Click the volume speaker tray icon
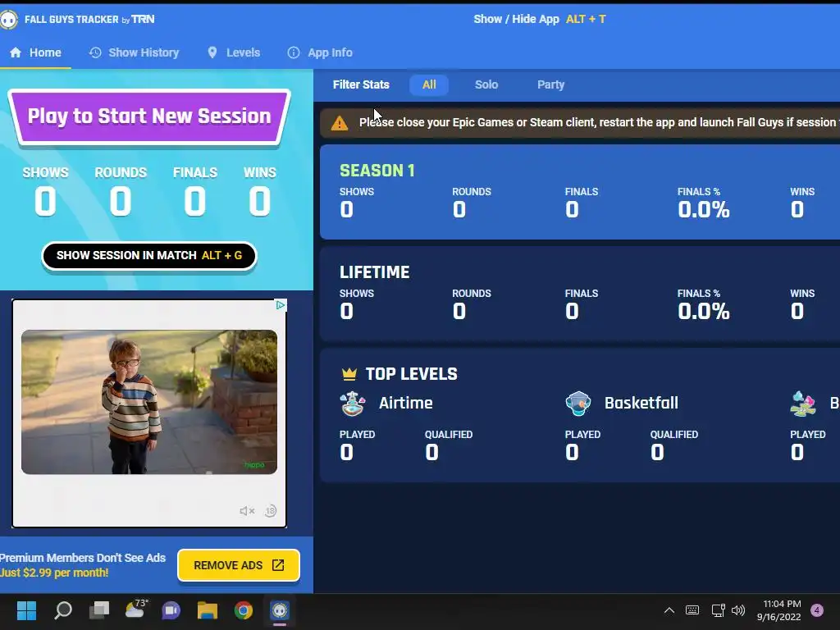The width and height of the screenshot is (840, 630). pyautogui.click(x=738, y=610)
